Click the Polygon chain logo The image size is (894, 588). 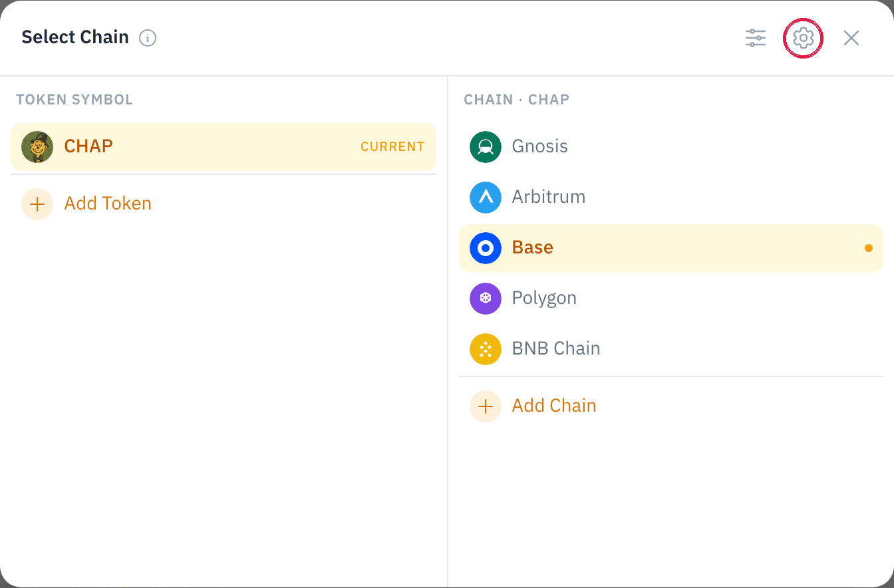click(486, 299)
